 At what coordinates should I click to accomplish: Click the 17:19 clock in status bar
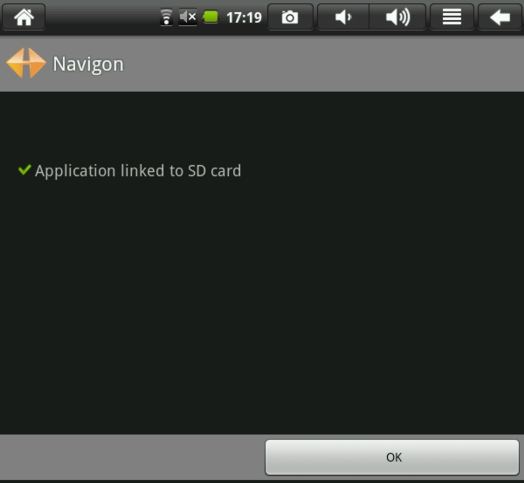click(x=244, y=17)
